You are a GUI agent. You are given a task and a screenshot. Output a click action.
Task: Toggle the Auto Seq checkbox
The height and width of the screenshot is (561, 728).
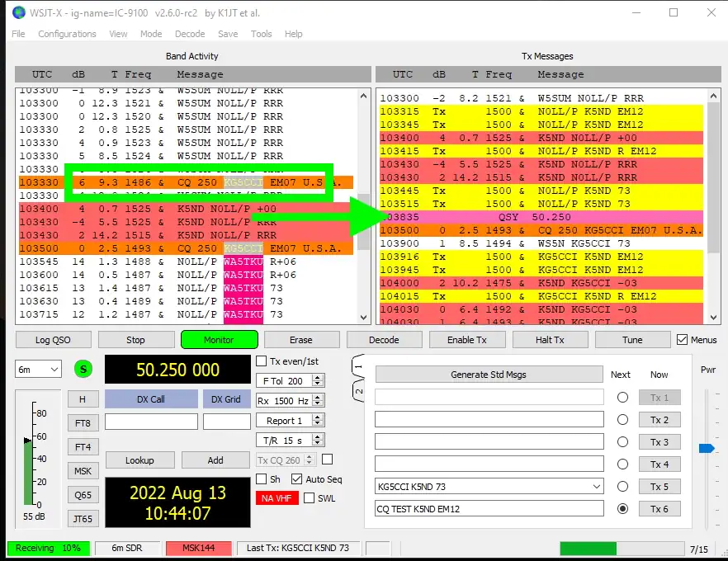click(297, 479)
